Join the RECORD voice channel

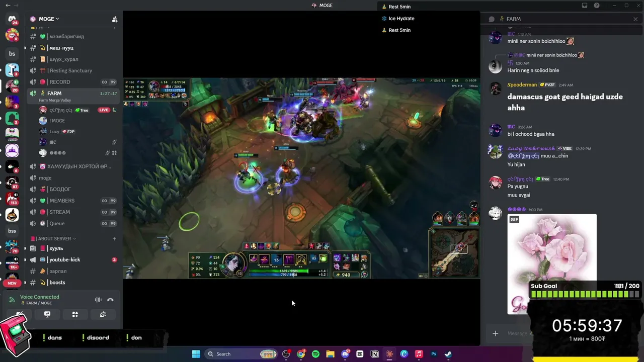coord(73,82)
